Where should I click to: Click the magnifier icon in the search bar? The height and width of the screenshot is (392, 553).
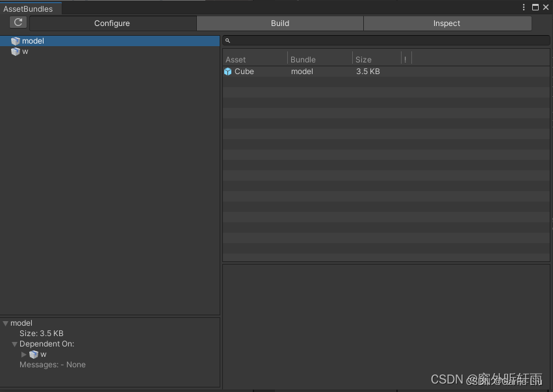[x=227, y=40]
